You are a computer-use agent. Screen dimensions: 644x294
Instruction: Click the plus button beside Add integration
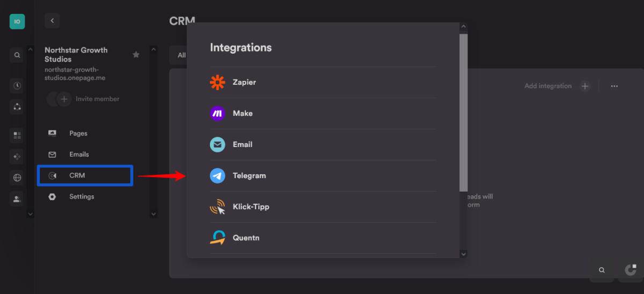(x=585, y=86)
